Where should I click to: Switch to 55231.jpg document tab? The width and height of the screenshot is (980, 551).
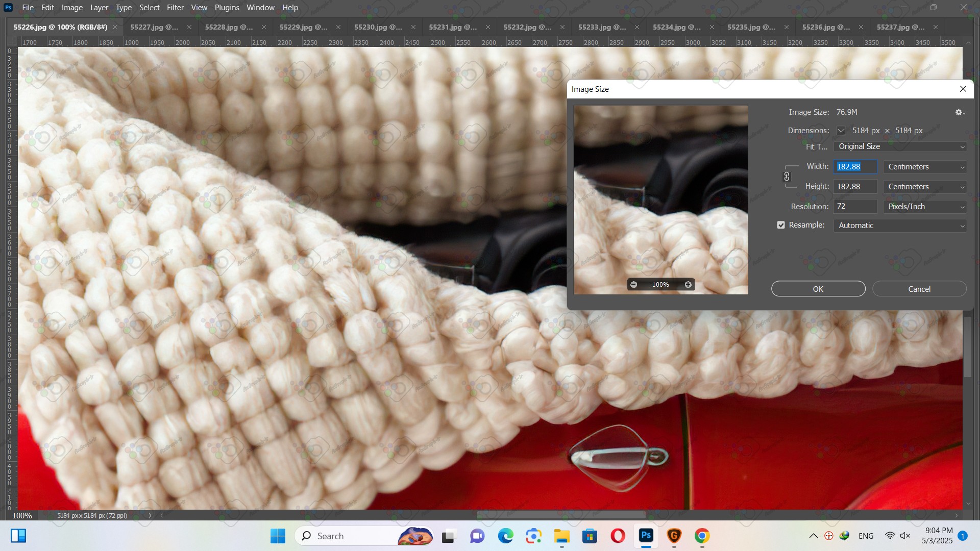(x=453, y=27)
